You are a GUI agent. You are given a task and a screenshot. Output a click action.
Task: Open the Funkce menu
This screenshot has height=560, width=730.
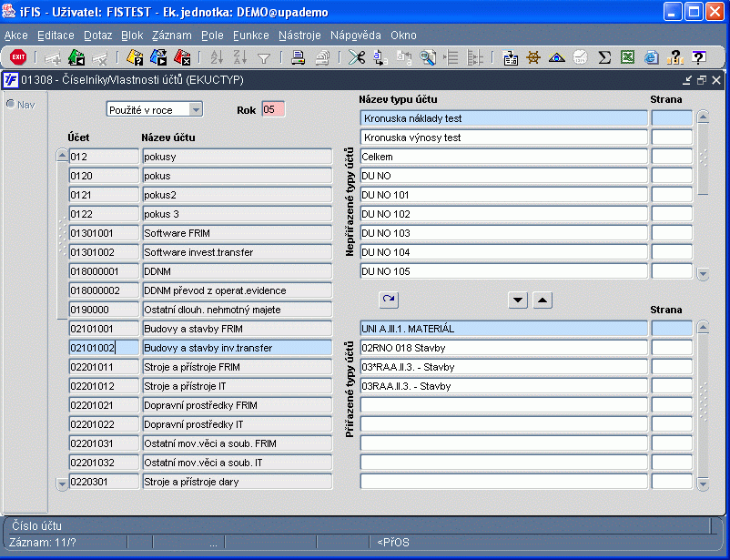(x=251, y=36)
